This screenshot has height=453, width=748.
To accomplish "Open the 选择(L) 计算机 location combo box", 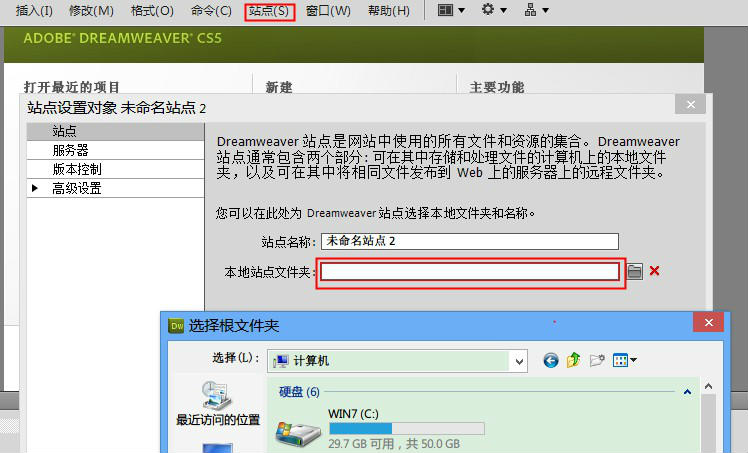I will click(x=397, y=361).
